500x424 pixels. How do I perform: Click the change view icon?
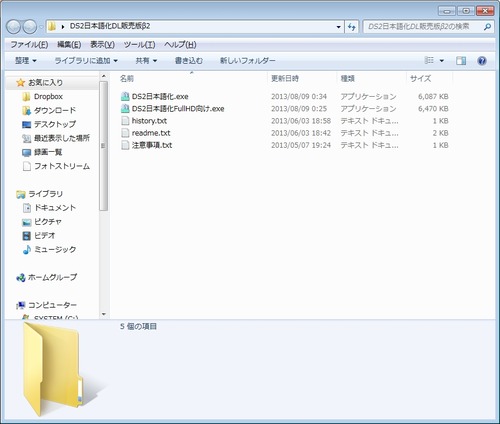point(429,60)
